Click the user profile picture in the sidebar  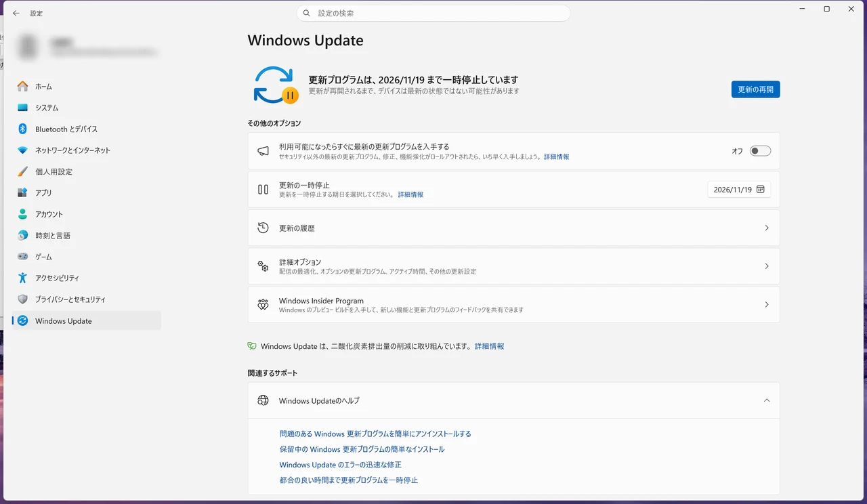(x=28, y=47)
